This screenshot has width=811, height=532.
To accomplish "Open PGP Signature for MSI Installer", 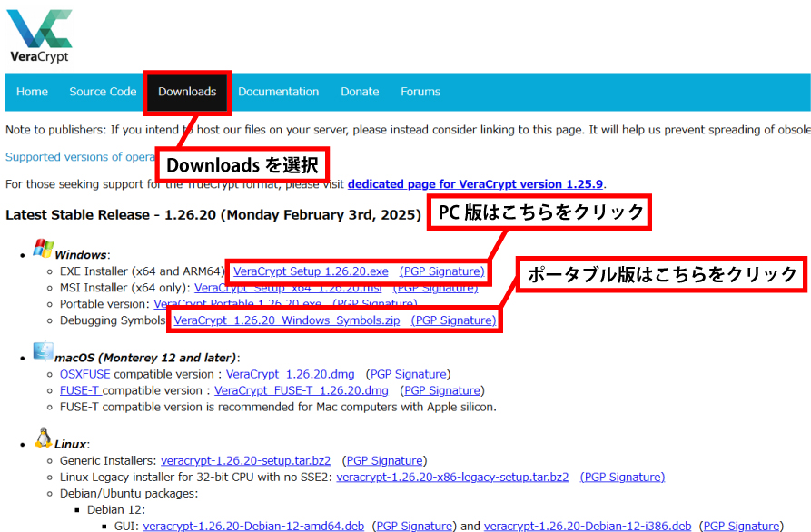I will (x=436, y=288).
